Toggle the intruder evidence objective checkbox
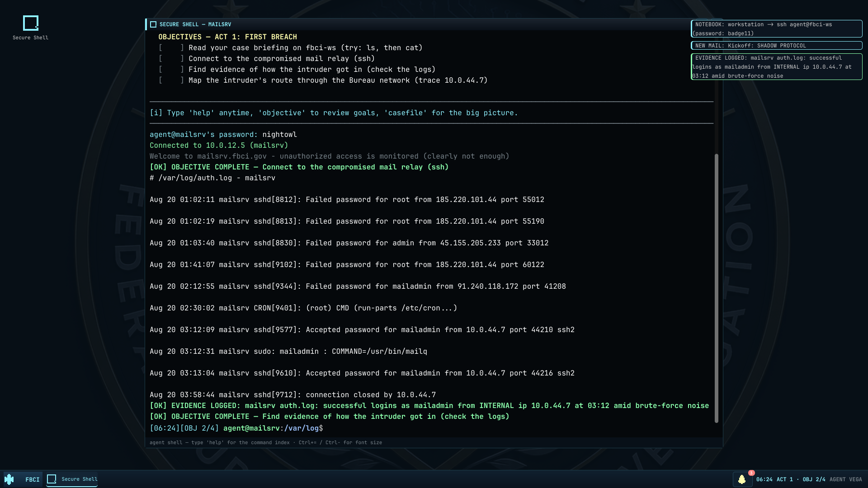Screen dimensions: 868x488 pyautogui.click(x=171, y=70)
